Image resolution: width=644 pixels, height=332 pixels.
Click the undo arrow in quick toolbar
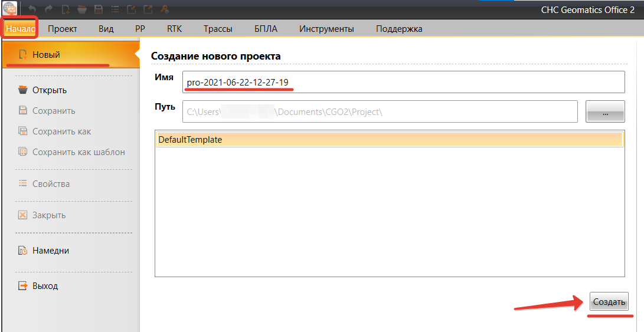coord(33,9)
